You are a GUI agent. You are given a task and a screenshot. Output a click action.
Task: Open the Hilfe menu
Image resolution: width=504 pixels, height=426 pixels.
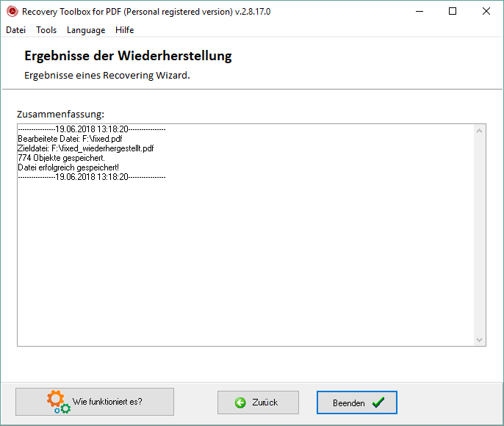(124, 30)
